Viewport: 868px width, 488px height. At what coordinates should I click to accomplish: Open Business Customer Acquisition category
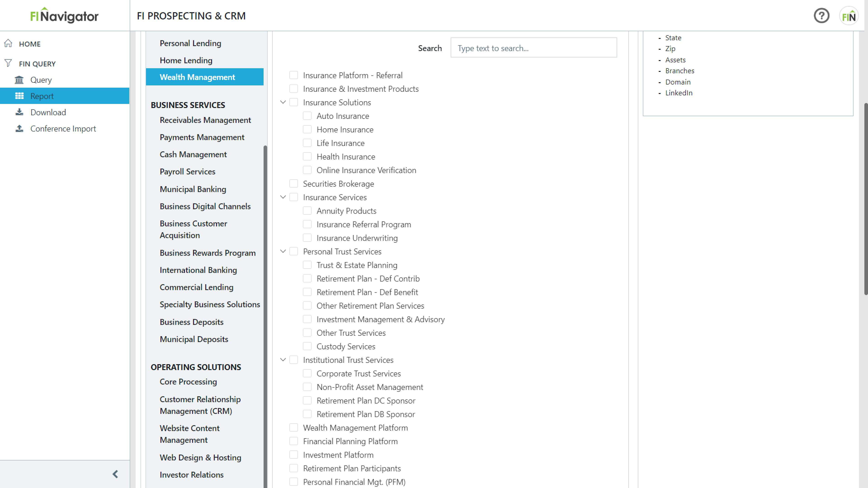[x=193, y=229]
